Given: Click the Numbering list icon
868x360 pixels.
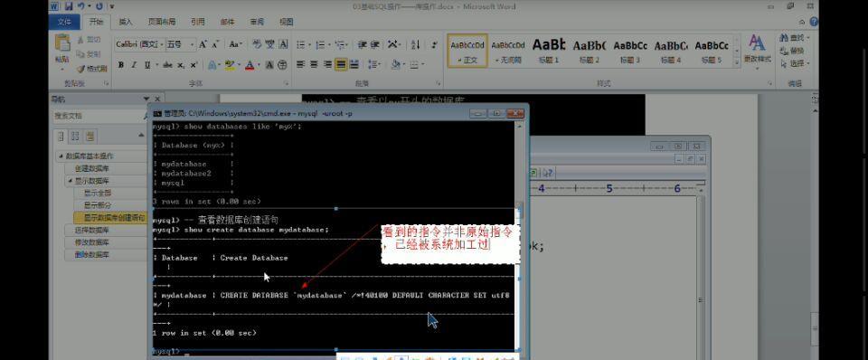Looking at the screenshot, I should coord(319,45).
